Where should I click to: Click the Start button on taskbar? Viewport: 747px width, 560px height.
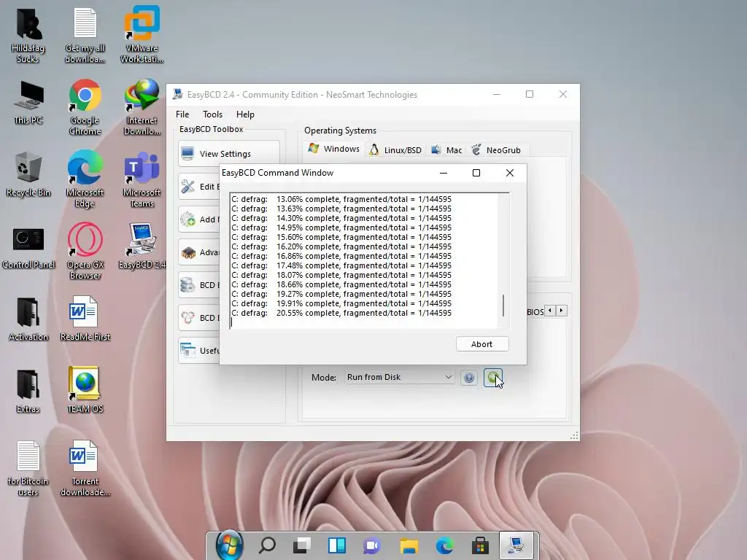(x=229, y=545)
